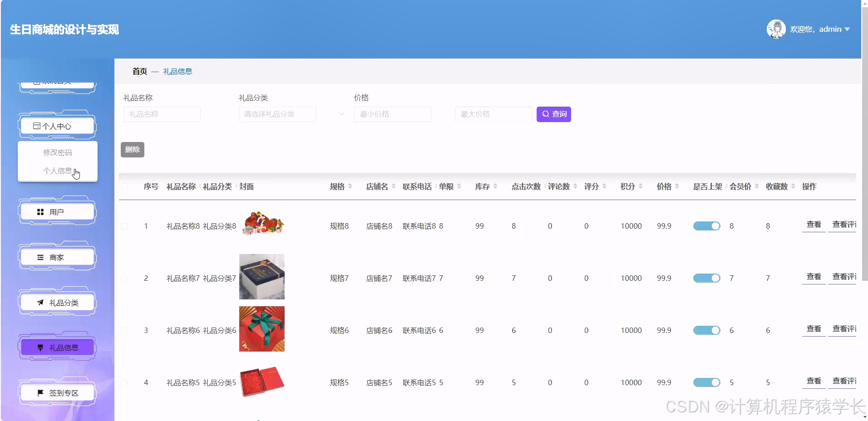Open 商家 via its list icon

pyautogui.click(x=39, y=257)
